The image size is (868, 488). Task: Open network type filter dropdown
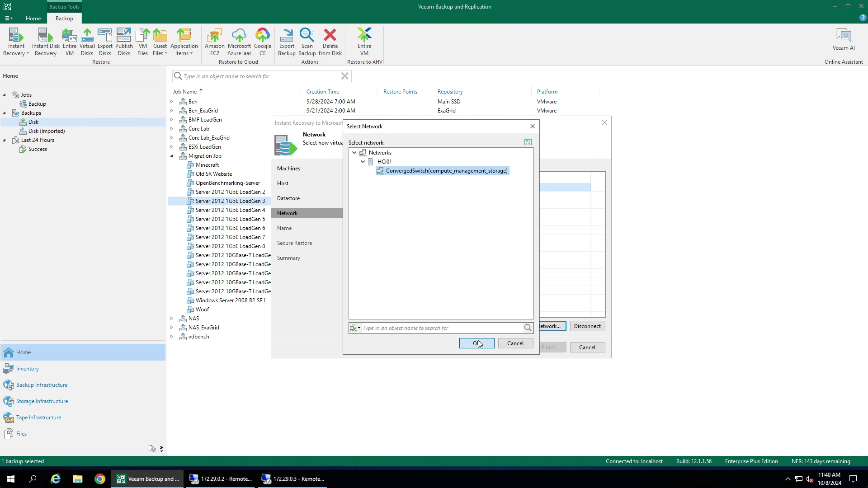click(355, 328)
